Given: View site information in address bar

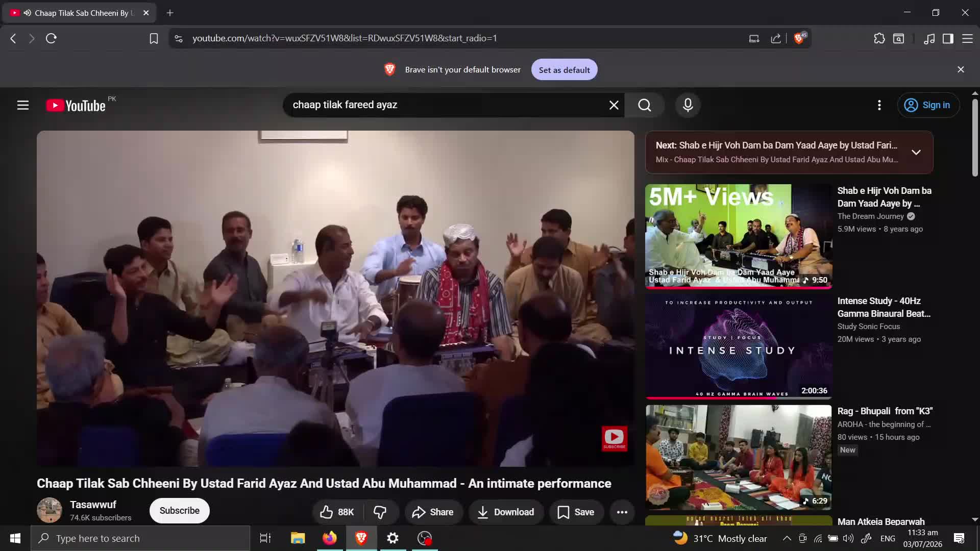Looking at the screenshot, I should (178, 38).
